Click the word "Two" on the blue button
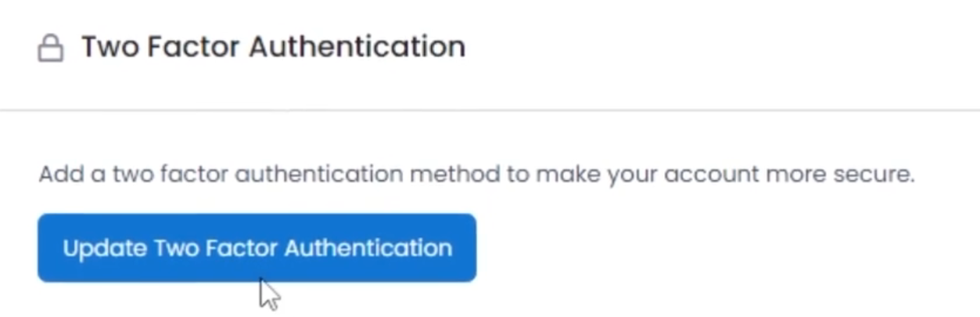Viewport: 980px width, 317px height. pos(176,248)
